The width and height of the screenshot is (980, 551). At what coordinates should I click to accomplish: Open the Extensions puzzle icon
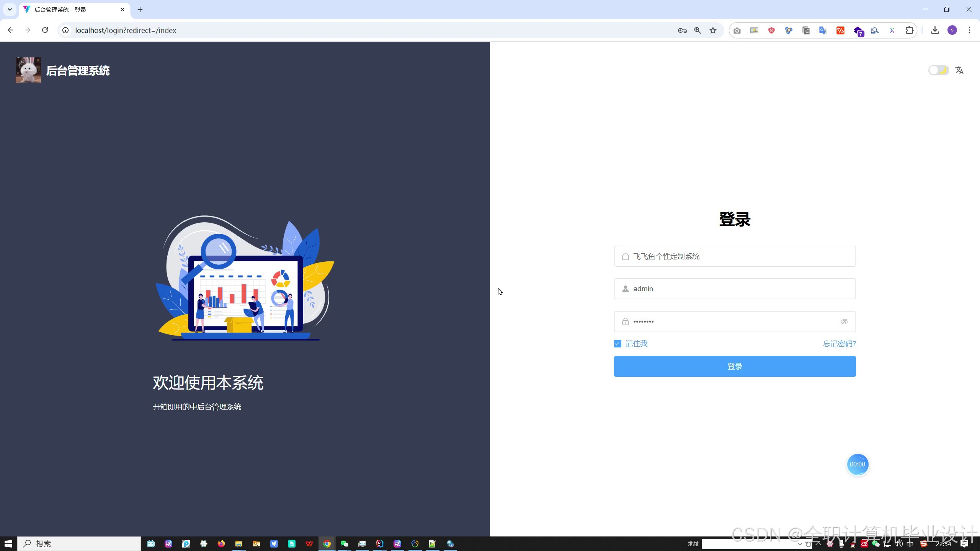coord(909,31)
